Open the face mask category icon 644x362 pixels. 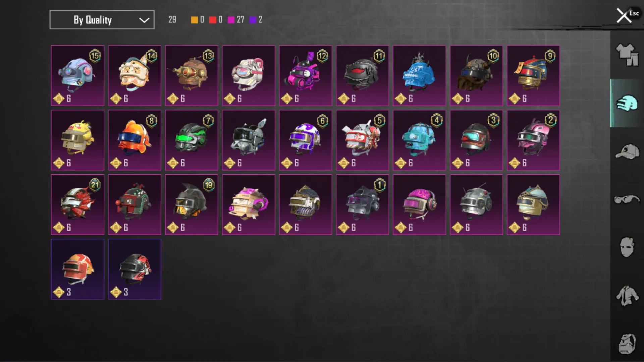click(x=627, y=247)
